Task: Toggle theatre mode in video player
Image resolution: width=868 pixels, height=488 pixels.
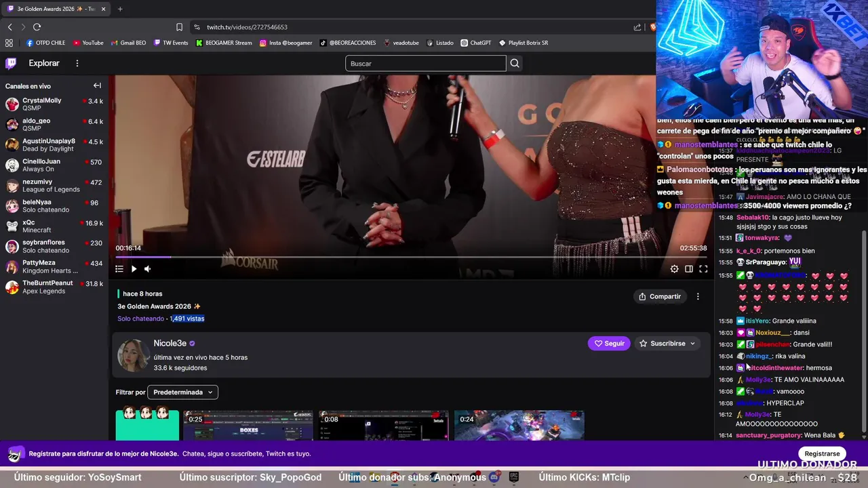Action: (x=689, y=269)
